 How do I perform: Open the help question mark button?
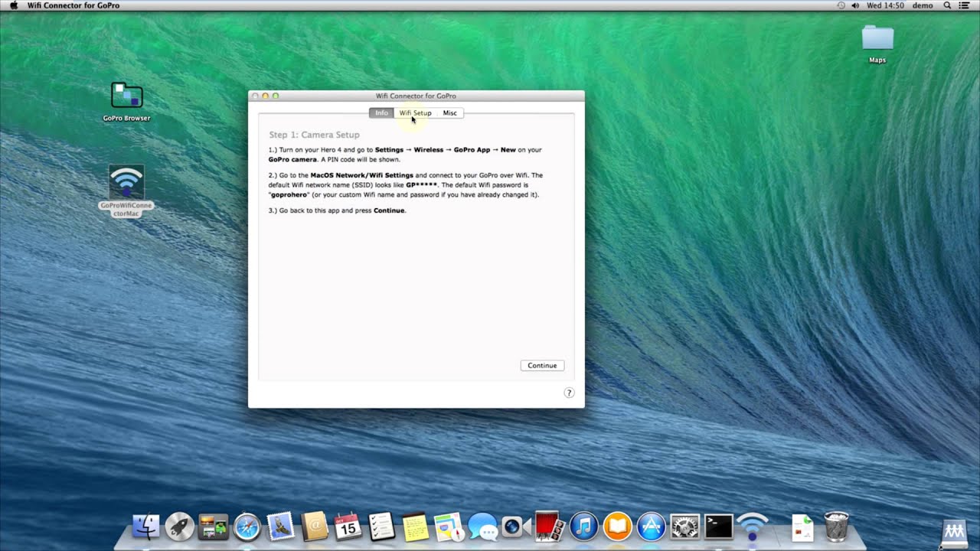pyautogui.click(x=569, y=393)
